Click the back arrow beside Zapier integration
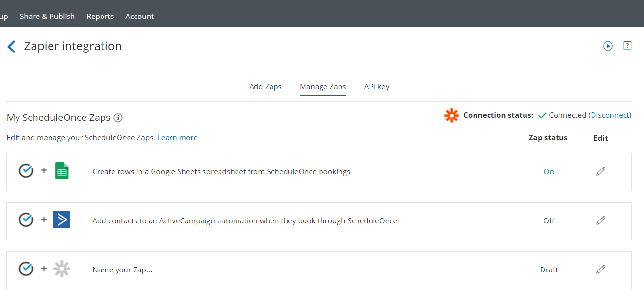 point(12,47)
